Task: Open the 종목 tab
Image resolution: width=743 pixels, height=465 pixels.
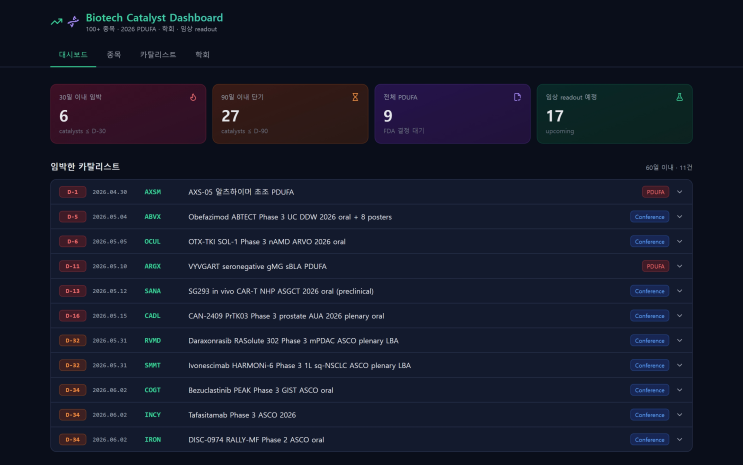Action: click(x=114, y=55)
